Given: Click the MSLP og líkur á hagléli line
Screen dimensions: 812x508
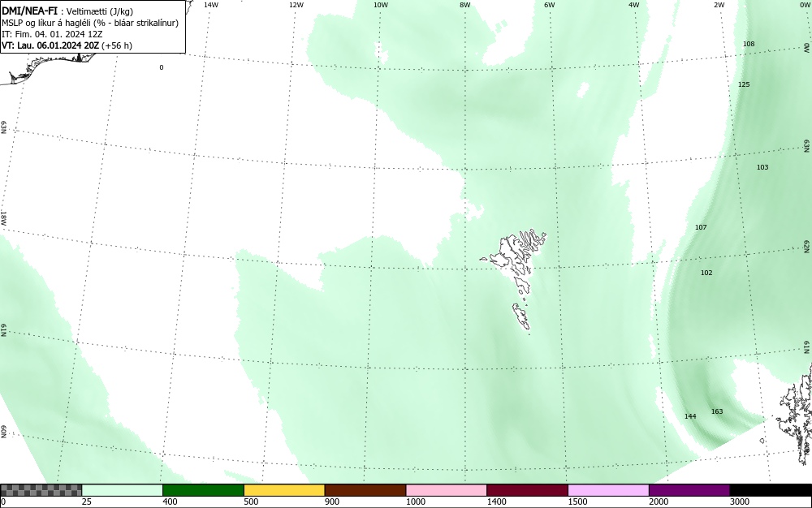Looking at the screenshot, I should 90,23.
